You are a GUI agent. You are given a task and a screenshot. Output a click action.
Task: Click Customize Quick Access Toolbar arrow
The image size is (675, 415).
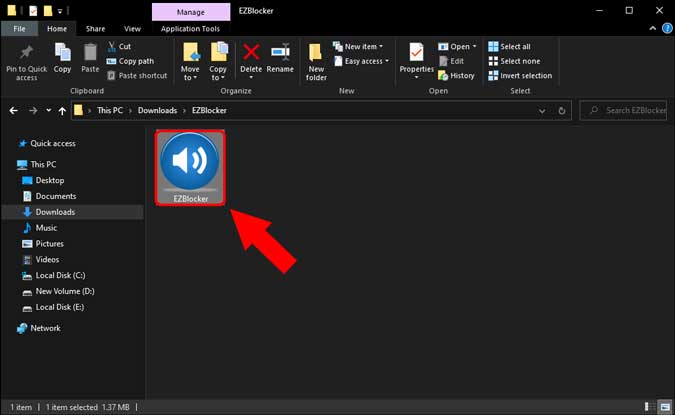[60, 11]
